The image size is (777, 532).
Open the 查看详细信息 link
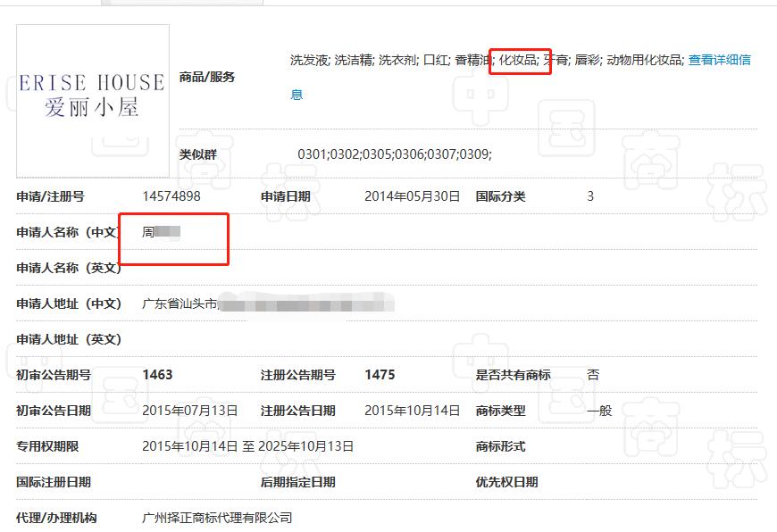click(720, 60)
